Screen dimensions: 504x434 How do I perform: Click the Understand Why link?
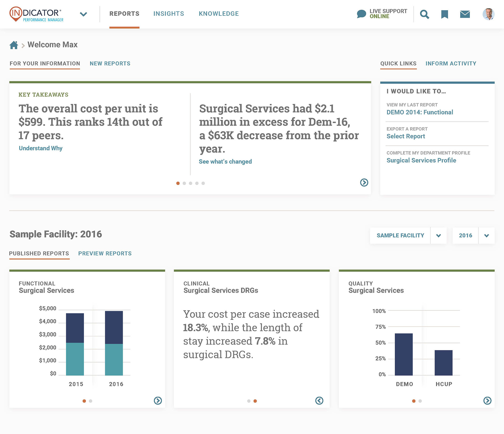[x=41, y=148]
